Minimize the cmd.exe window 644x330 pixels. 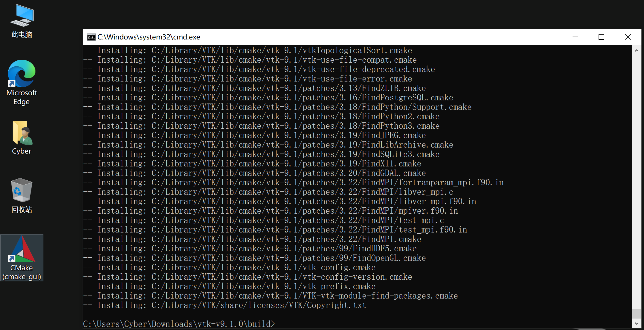tap(575, 37)
